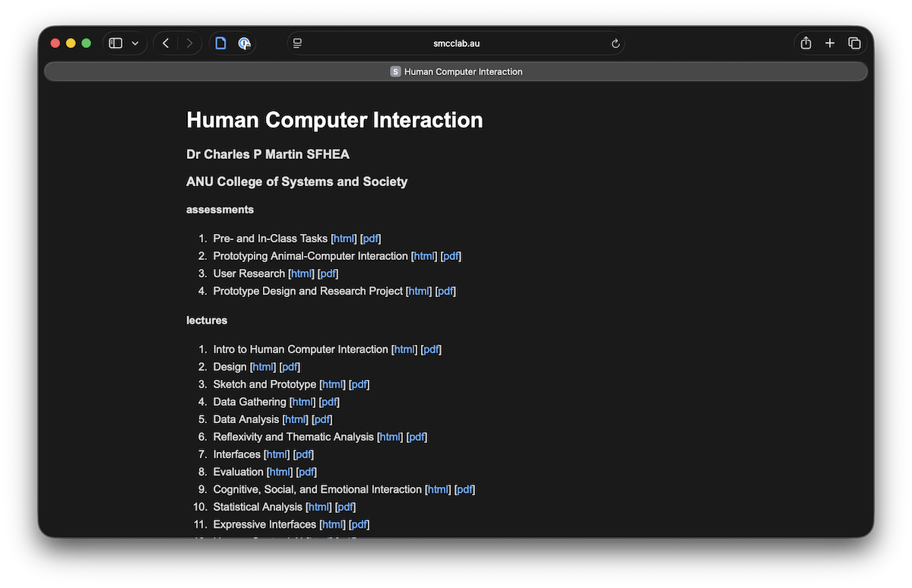Screen dimensions: 912x588
Task: Open the Statistical Analysis pdf link
Action: (345, 507)
